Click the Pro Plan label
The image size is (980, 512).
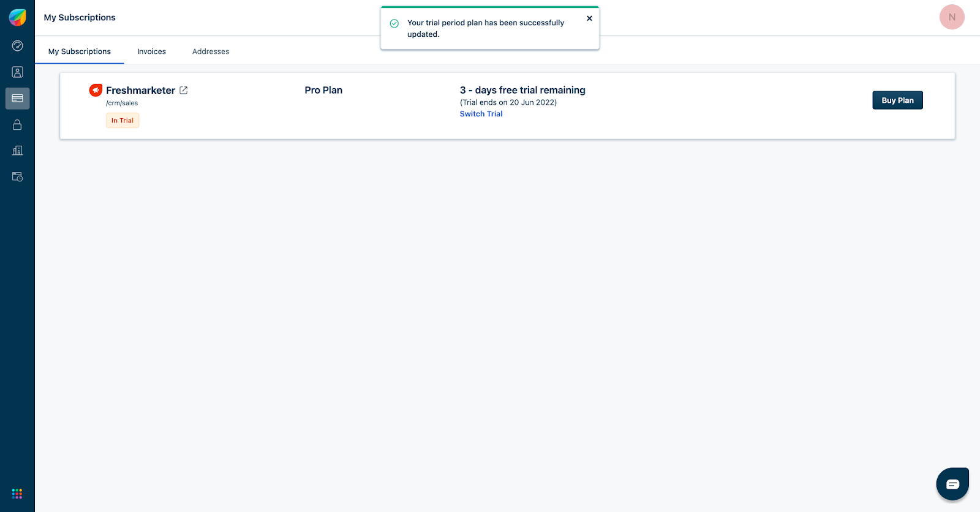[x=323, y=90]
